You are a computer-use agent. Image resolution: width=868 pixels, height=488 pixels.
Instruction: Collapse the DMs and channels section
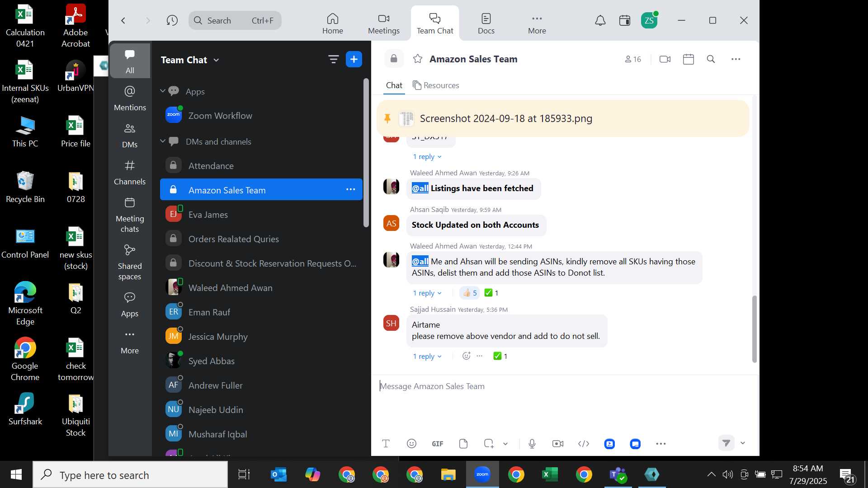[163, 141]
